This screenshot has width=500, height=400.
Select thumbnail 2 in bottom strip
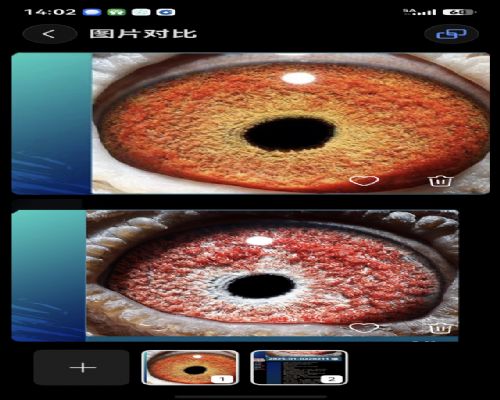pyautogui.click(x=299, y=367)
